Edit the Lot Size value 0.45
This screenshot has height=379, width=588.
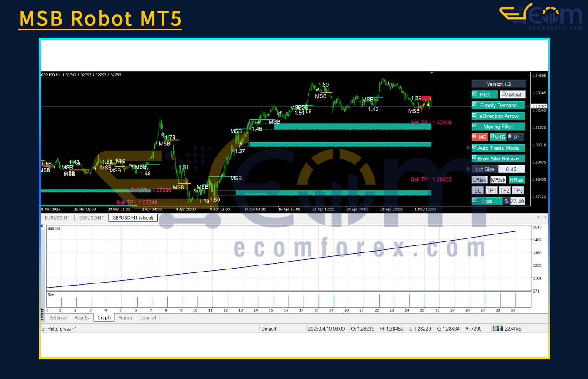511,169
